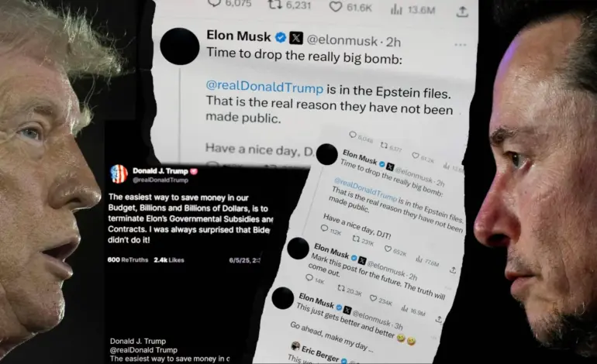Click the views chart icon showing 13.6M

tap(396, 9)
